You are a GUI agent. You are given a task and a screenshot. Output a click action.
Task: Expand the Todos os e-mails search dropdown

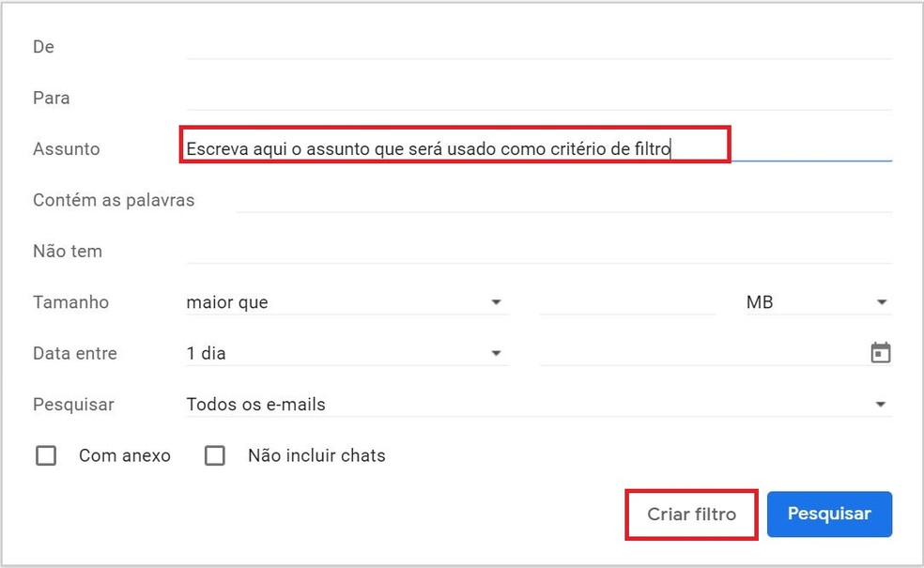[x=537, y=405]
